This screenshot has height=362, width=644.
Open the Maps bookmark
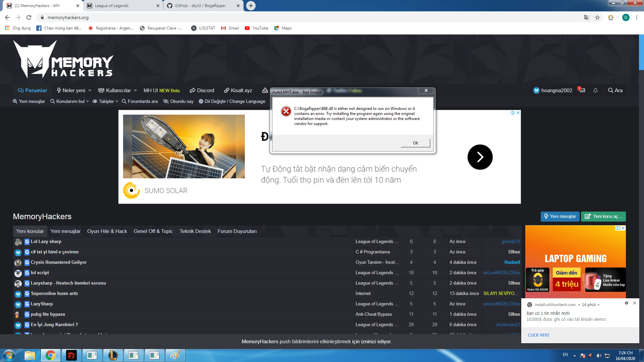[283, 28]
